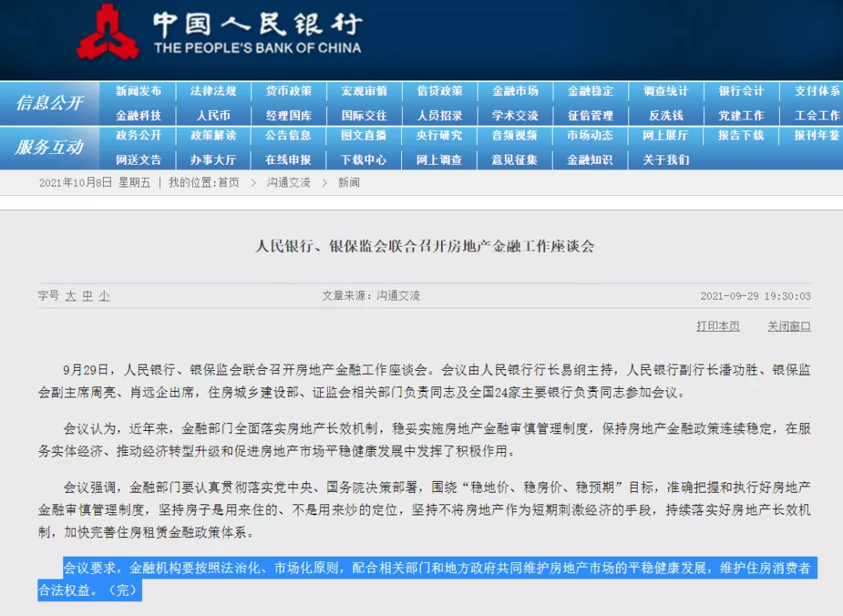The width and height of the screenshot is (843, 616).
Task: Select 货币政策 in navigation
Action: pyautogui.click(x=289, y=91)
